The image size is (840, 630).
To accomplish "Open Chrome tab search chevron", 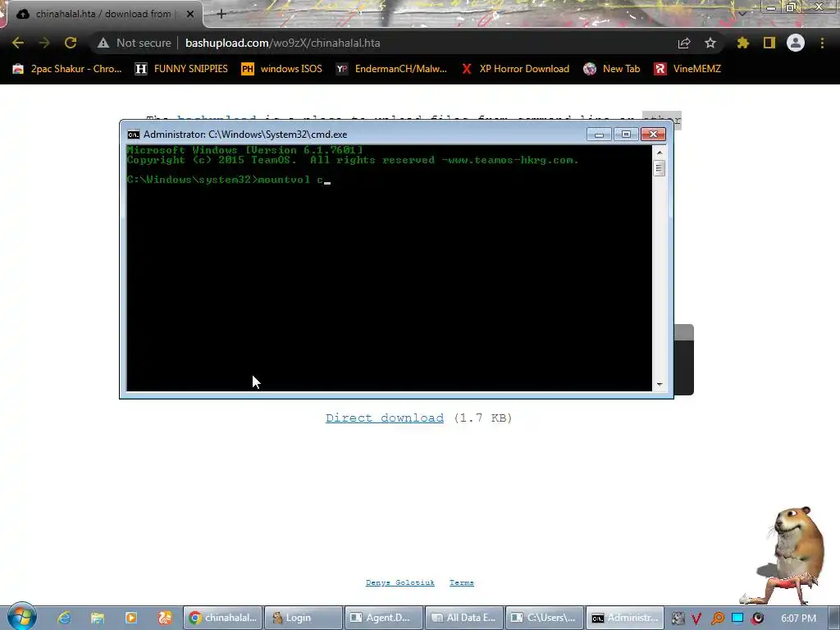I will (742, 13).
